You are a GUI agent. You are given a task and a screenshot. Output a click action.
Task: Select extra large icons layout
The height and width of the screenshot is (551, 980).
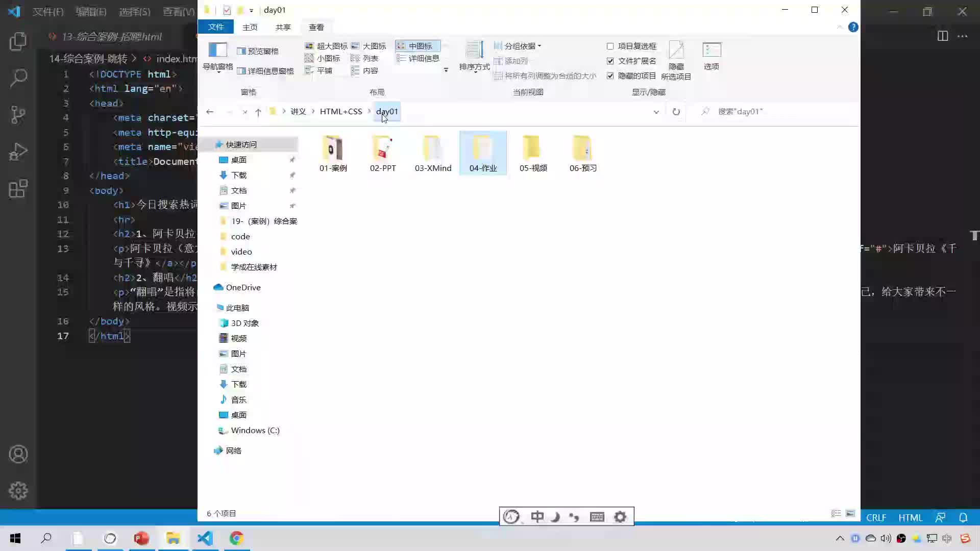point(326,46)
